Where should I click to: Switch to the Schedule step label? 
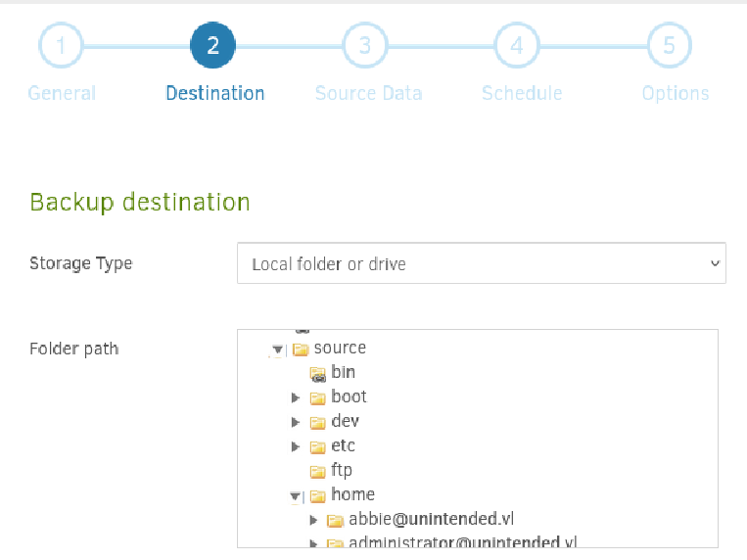[x=522, y=93]
